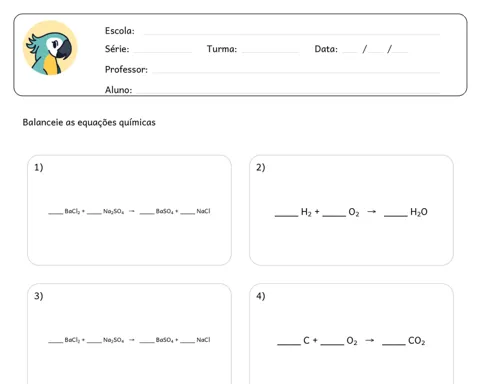Click the exercise 1) number label
The image size is (480, 384).
tap(39, 167)
